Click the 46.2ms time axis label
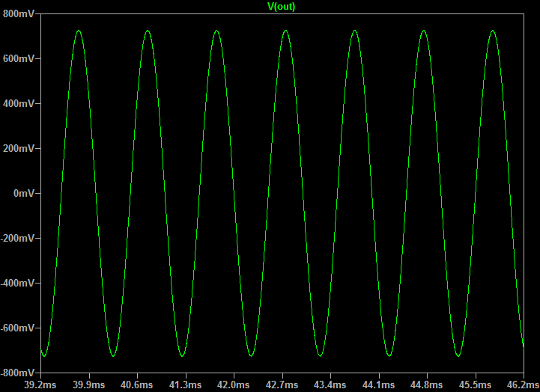Screen dimensions: 540x392 (523, 385)
